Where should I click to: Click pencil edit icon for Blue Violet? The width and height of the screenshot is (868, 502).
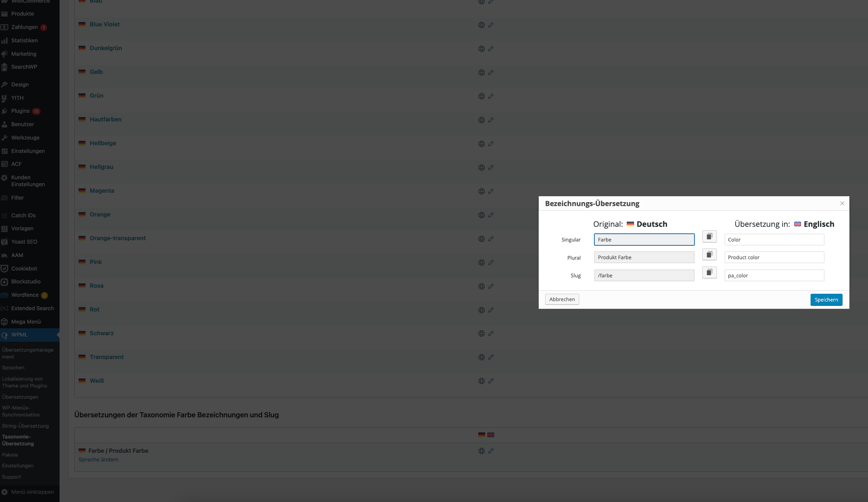(491, 25)
